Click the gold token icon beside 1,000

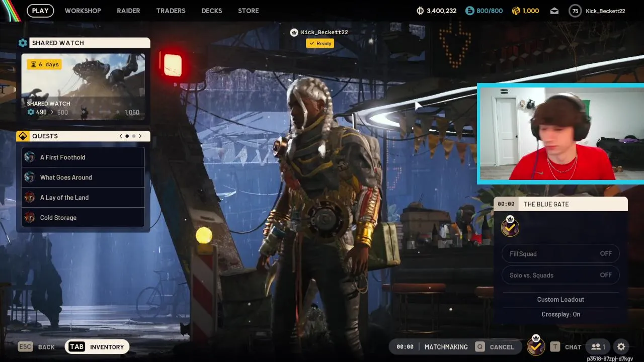click(516, 11)
